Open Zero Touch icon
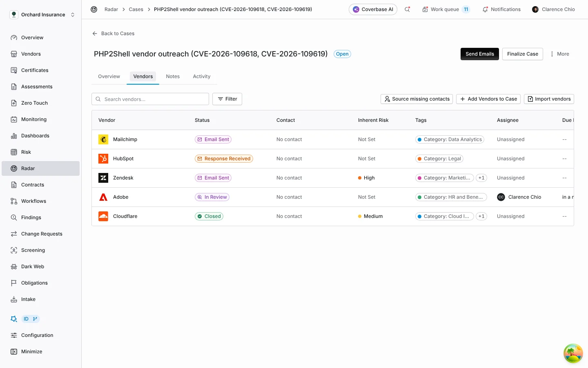The width and height of the screenshot is (588, 368). (14, 103)
